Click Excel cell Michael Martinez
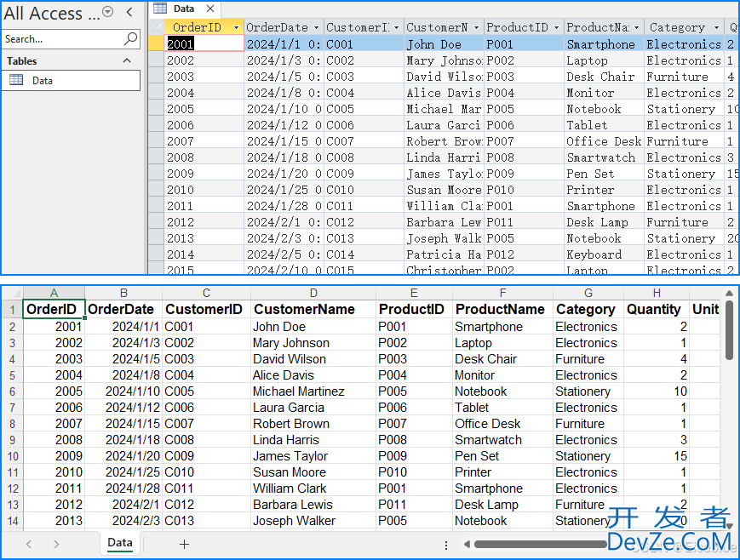Screen dimensions: 740x560 (x=313, y=391)
